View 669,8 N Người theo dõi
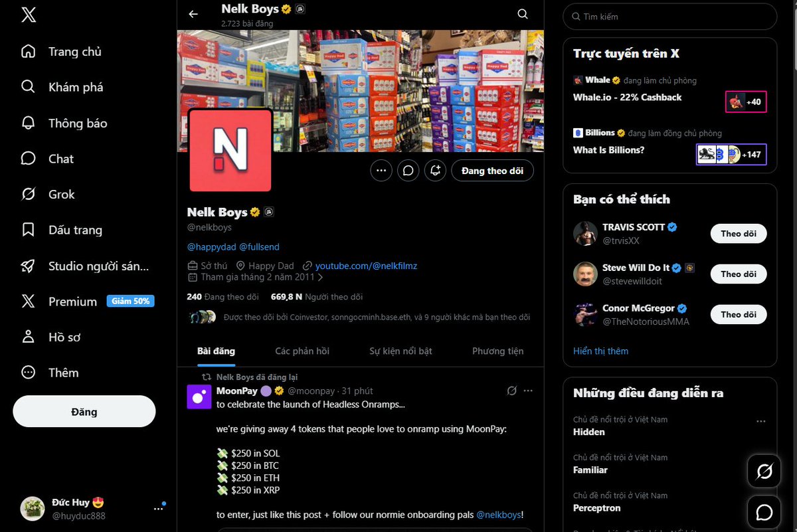This screenshot has width=797, height=532. [x=317, y=297]
